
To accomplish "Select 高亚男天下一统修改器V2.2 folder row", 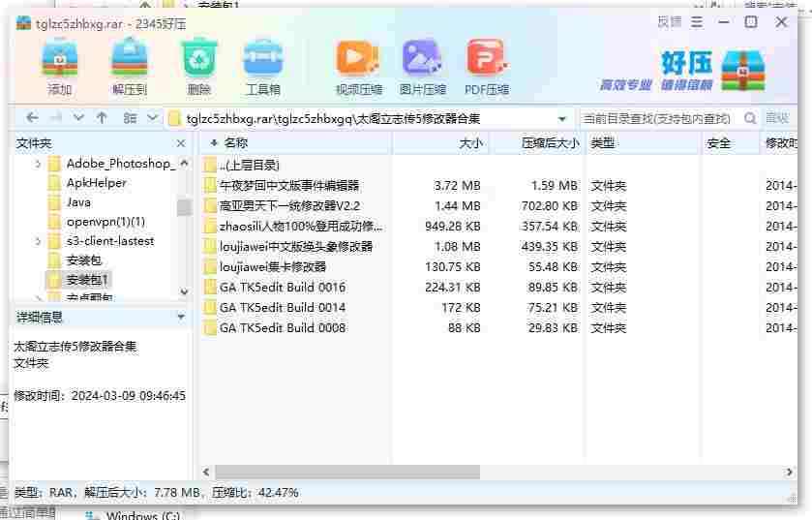I will click(499, 205).
